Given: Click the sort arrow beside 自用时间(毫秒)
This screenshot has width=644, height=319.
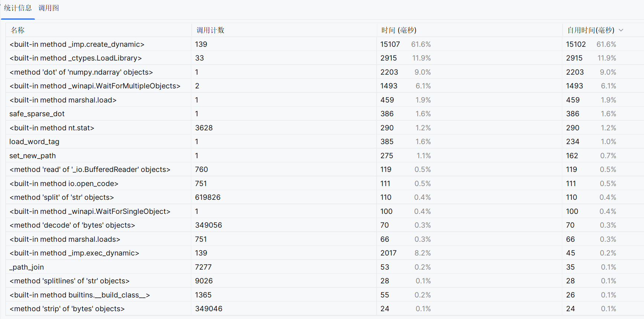Looking at the screenshot, I should click(621, 30).
